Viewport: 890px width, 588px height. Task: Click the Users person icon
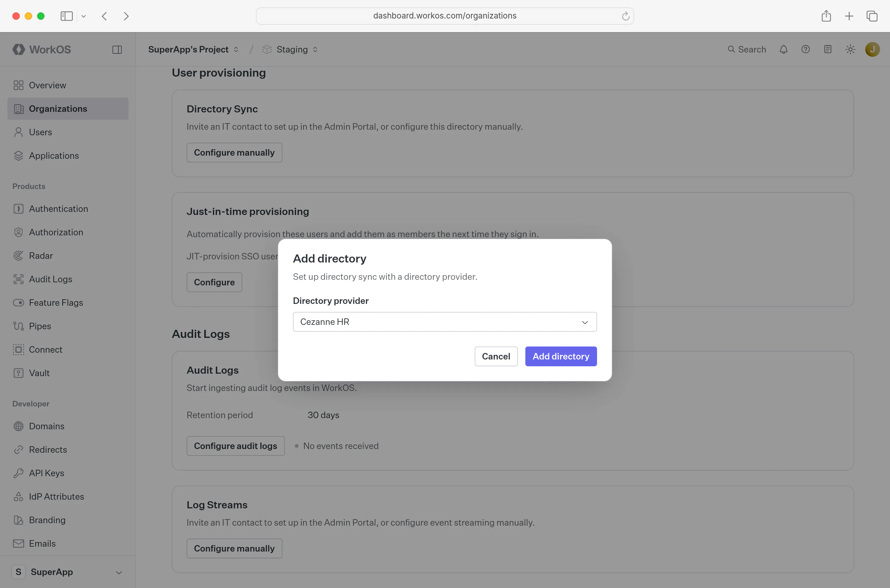point(18,132)
